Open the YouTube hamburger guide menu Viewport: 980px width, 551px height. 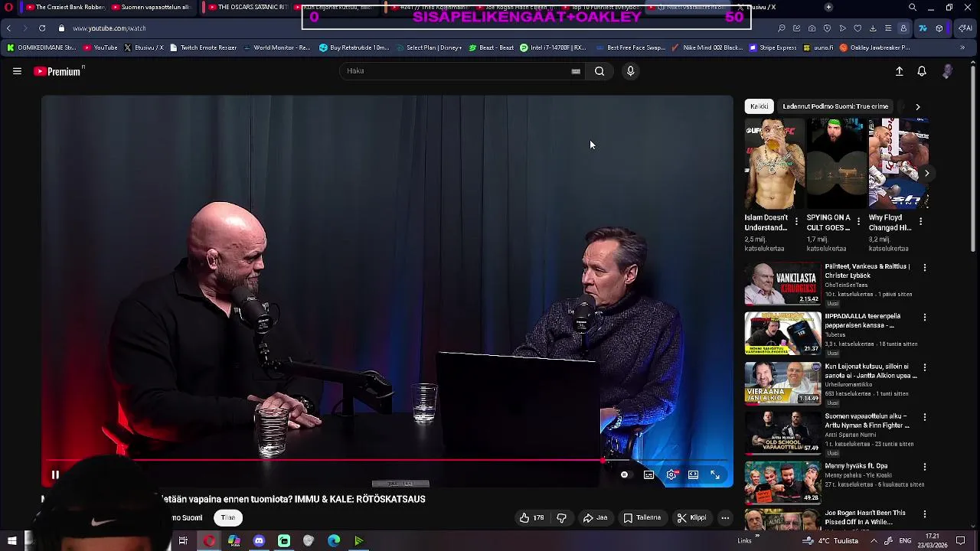[x=17, y=71]
